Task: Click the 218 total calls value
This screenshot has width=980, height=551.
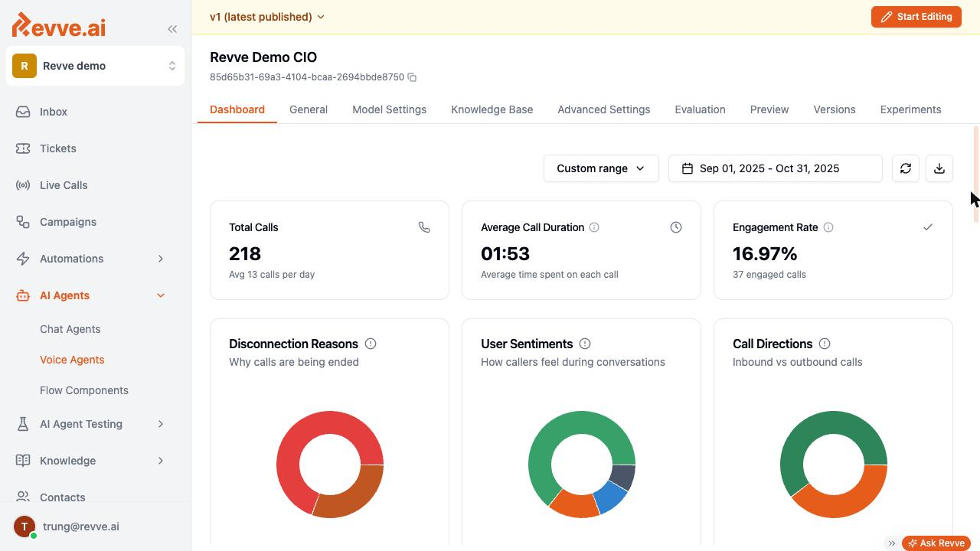Action: [x=245, y=253]
